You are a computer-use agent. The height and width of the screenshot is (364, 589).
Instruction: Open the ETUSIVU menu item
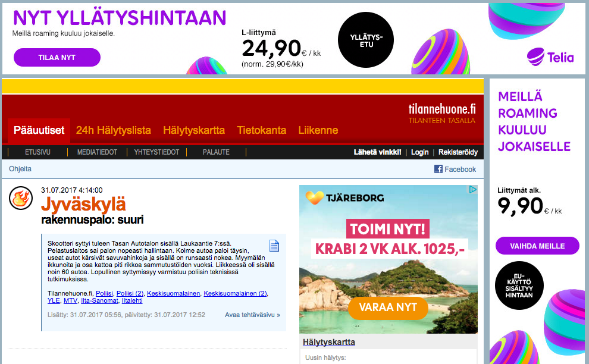37,152
